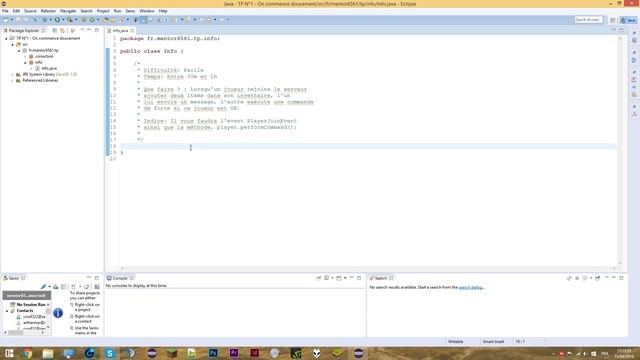Open Google Chrome from taskbar

(x=27, y=353)
